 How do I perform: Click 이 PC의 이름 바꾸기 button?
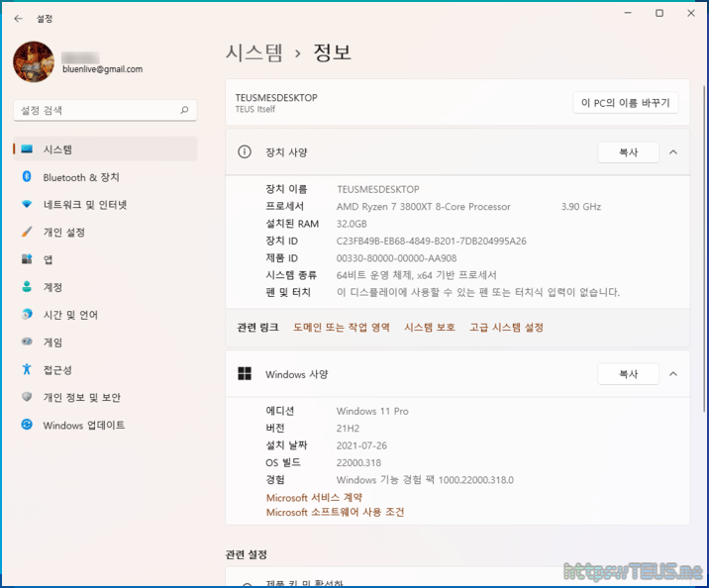[x=626, y=103]
